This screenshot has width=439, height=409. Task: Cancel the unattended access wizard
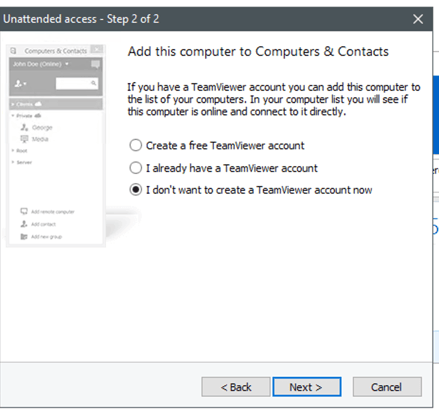pyautogui.click(x=387, y=387)
